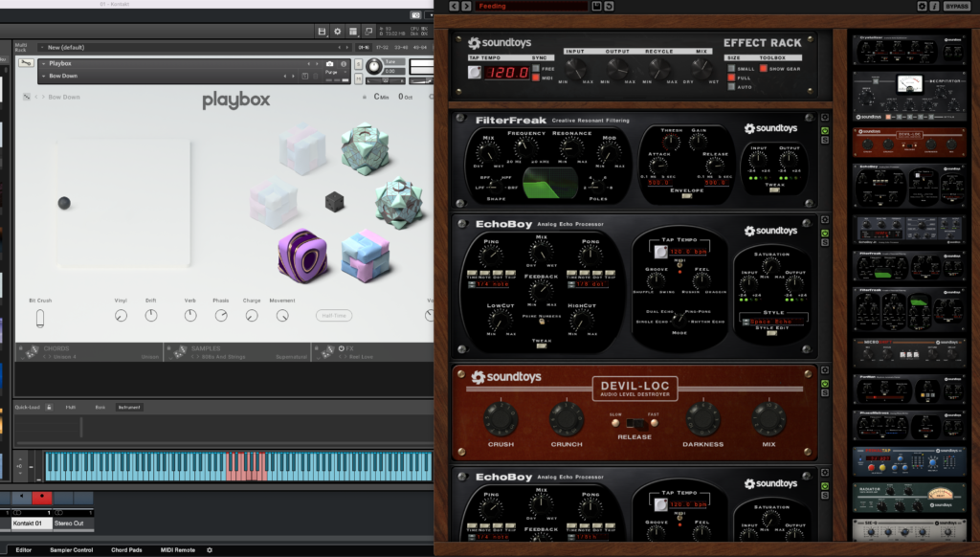Open instrument edit wrench icon
The height and width of the screenshot is (557, 980).
click(x=26, y=63)
